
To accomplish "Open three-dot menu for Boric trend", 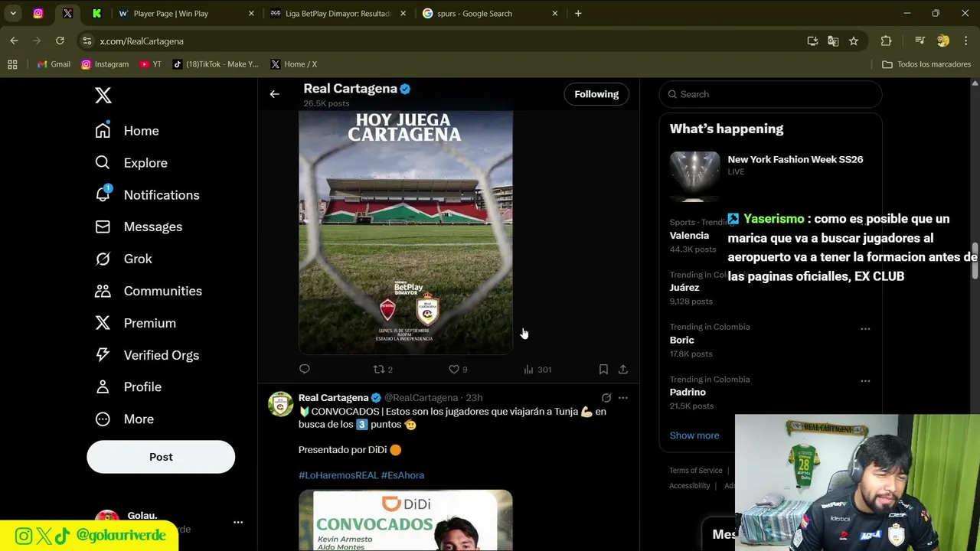I will point(865,328).
